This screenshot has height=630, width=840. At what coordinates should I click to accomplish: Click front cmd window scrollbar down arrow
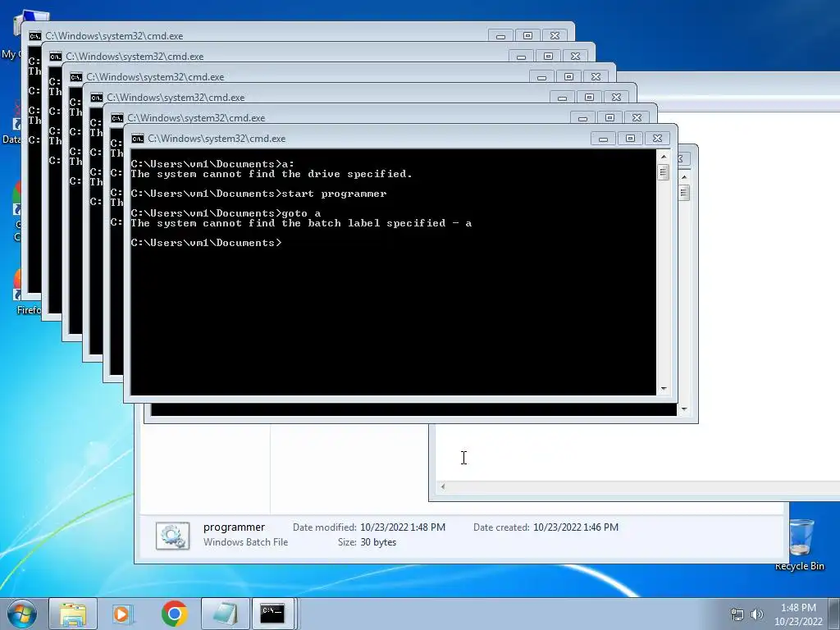click(x=664, y=389)
